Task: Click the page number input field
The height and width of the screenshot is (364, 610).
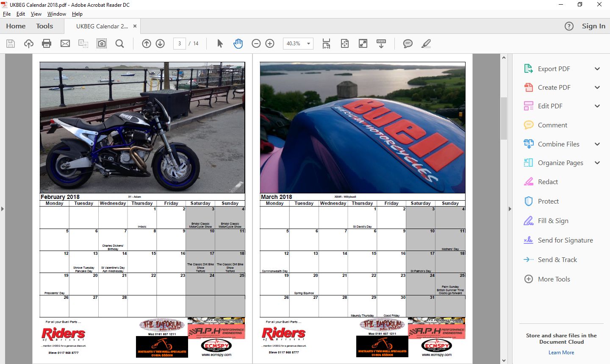Action: pos(180,44)
